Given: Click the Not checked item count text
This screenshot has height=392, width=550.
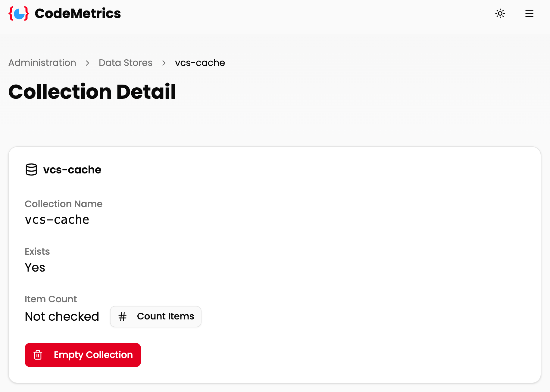Looking at the screenshot, I should click(62, 316).
